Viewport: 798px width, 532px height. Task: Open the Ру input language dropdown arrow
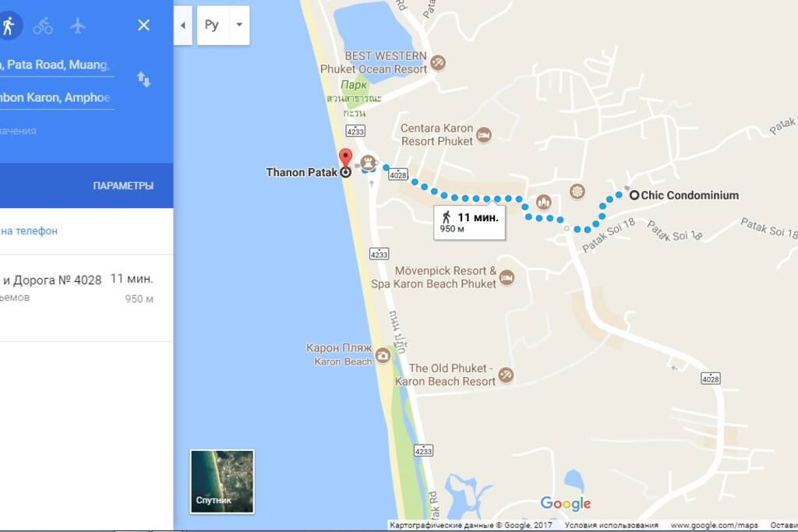(239, 25)
